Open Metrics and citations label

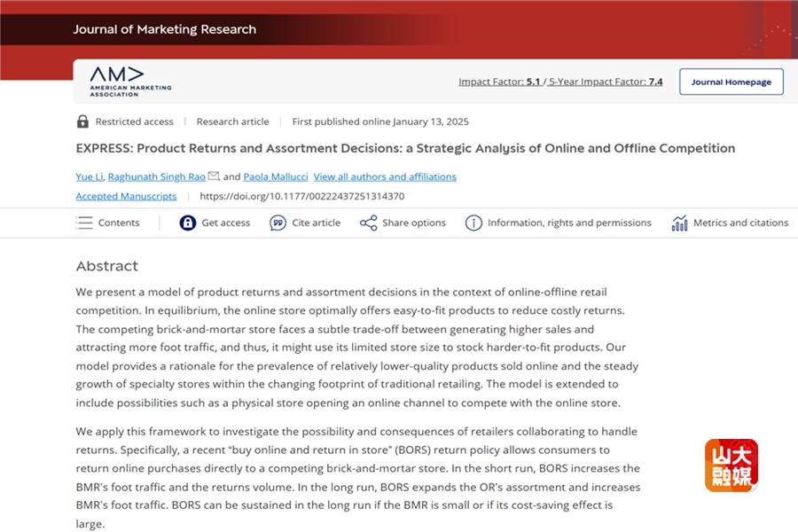click(x=740, y=223)
